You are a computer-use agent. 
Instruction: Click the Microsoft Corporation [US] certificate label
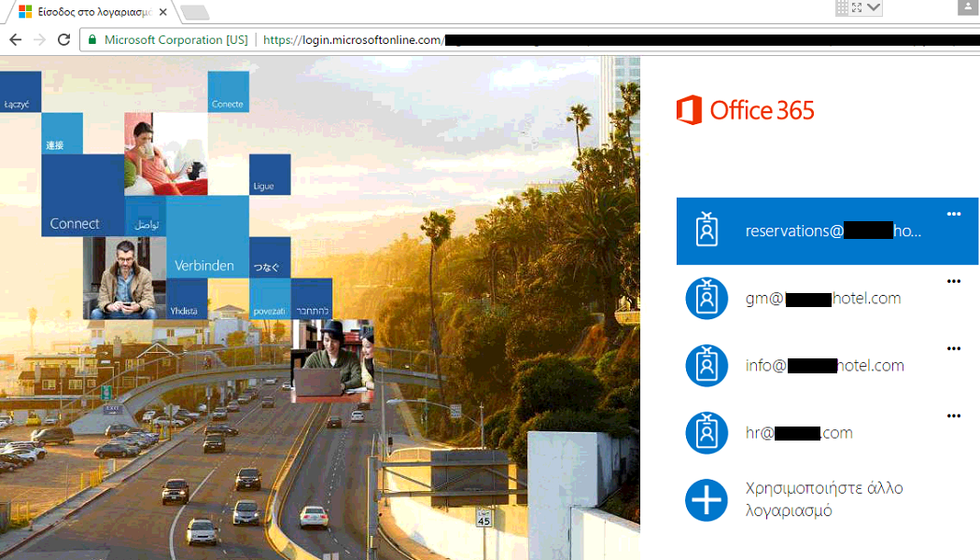tap(175, 39)
